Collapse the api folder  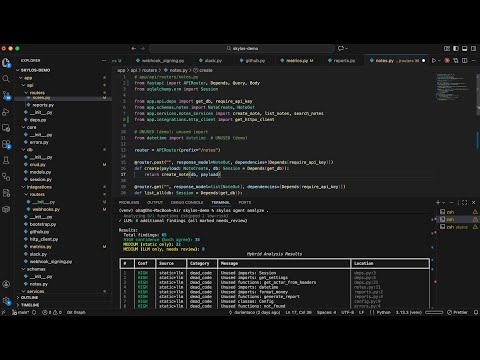(30, 85)
